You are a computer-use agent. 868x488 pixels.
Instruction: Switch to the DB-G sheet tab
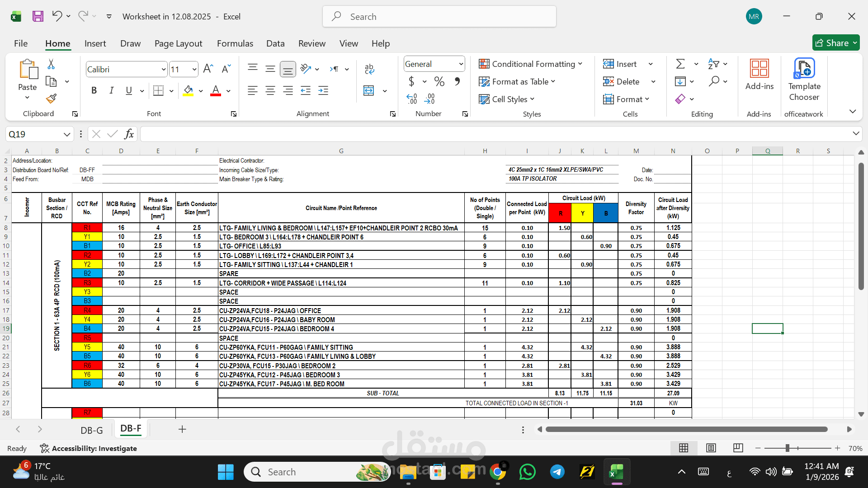click(x=92, y=430)
